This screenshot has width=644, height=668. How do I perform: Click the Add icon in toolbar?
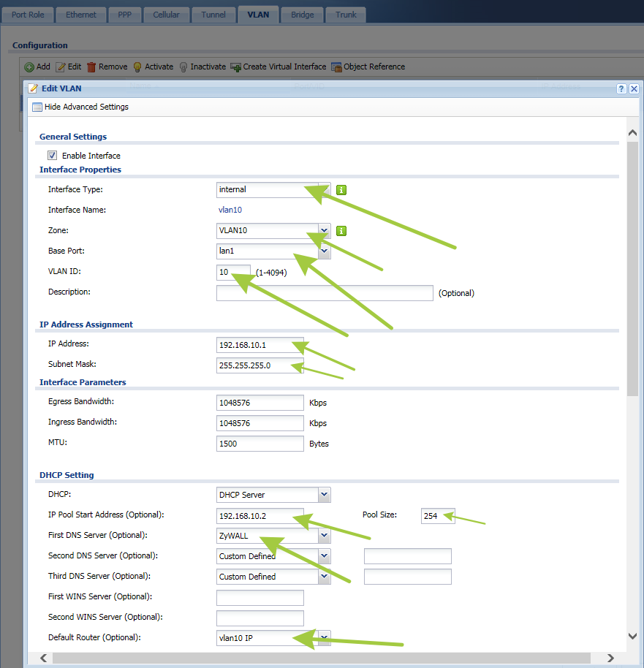(x=29, y=67)
